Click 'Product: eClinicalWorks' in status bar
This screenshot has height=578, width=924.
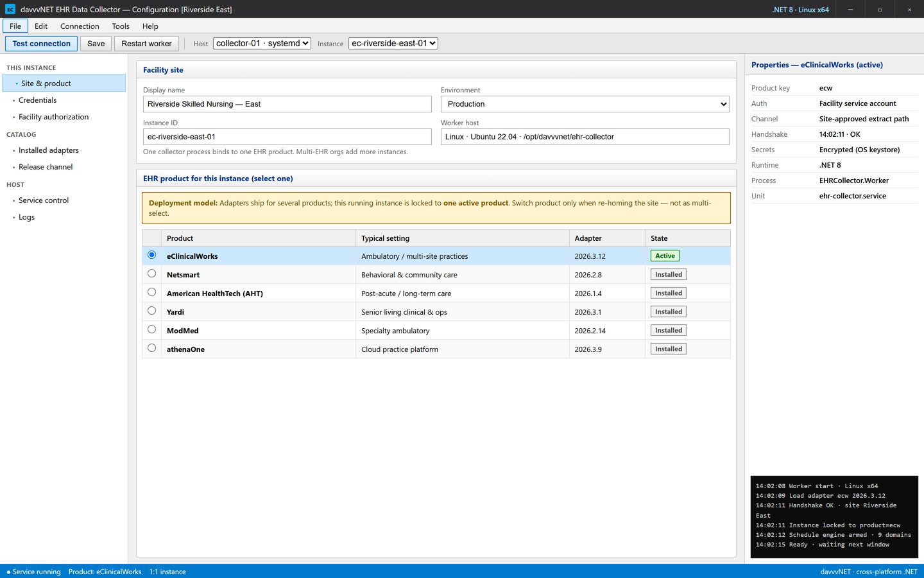pos(105,572)
